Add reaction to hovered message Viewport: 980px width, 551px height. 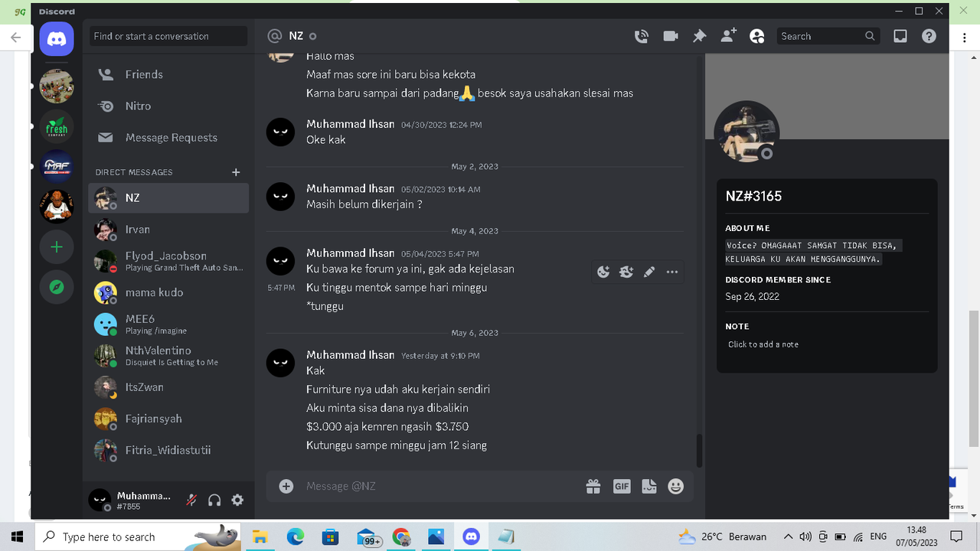pyautogui.click(x=603, y=272)
